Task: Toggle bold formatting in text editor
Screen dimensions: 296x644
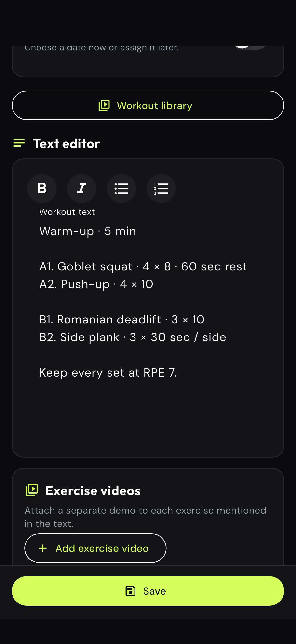Action: (x=42, y=188)
